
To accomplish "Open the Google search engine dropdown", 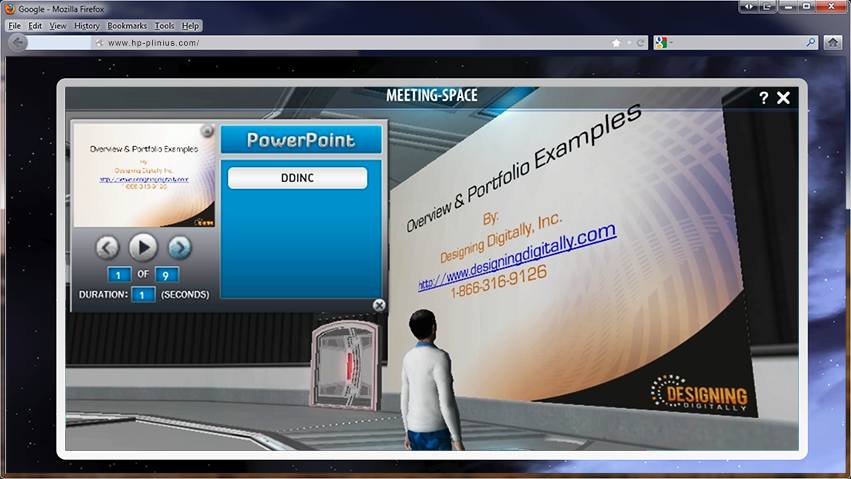I will (x=664, y=42).
